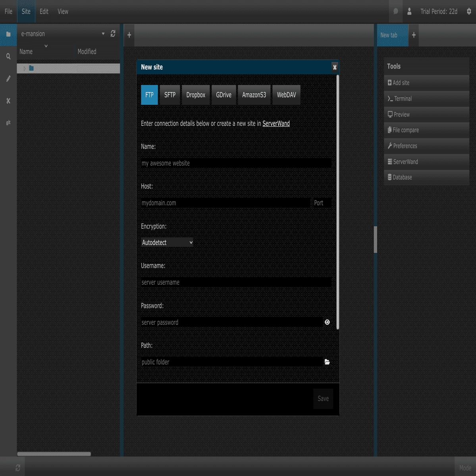Click the Save button
476x476 pixels.
tap(323, 399)
